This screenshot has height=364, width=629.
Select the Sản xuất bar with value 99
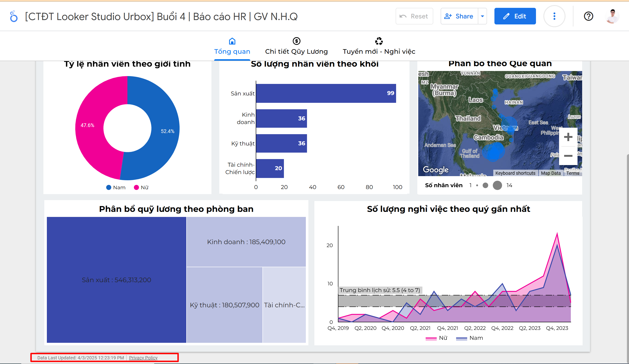pos(326,93)
